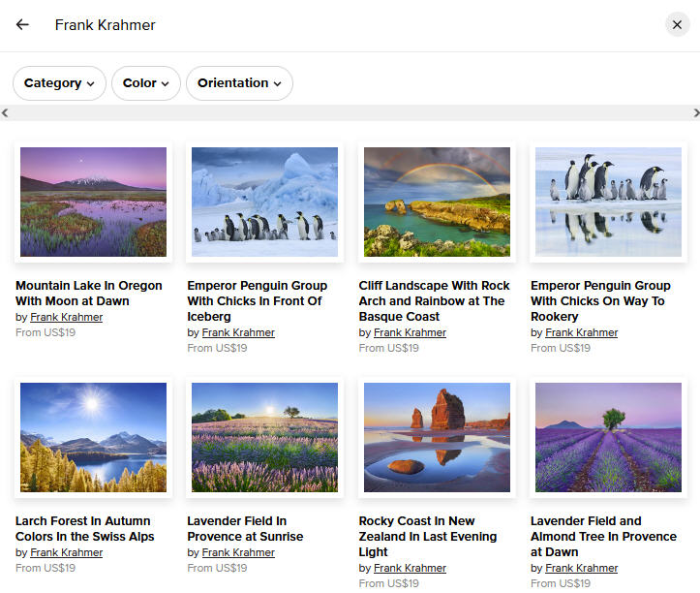Click Frank Krahmer link under Lavender Field at Sunrise
Screen dimensions: 700x593
pyautogui.click(x=238, y=552)
